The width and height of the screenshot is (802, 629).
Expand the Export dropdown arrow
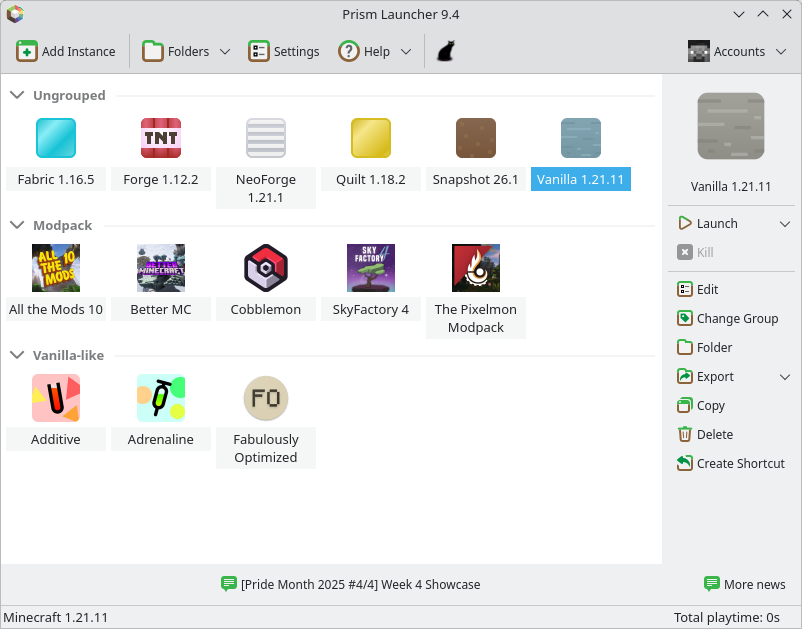tap(785, 377)
